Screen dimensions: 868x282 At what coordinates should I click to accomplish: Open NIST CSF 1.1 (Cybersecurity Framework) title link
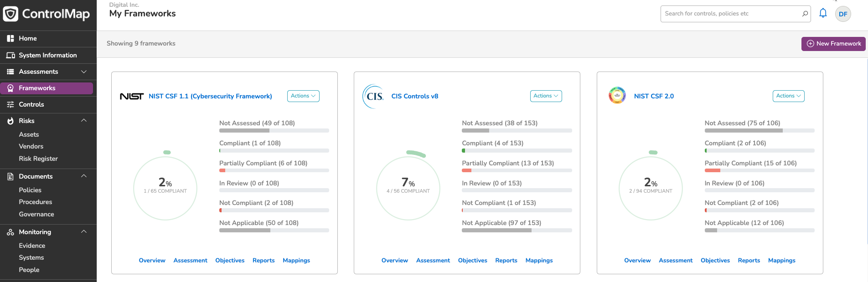coord(210,96)
